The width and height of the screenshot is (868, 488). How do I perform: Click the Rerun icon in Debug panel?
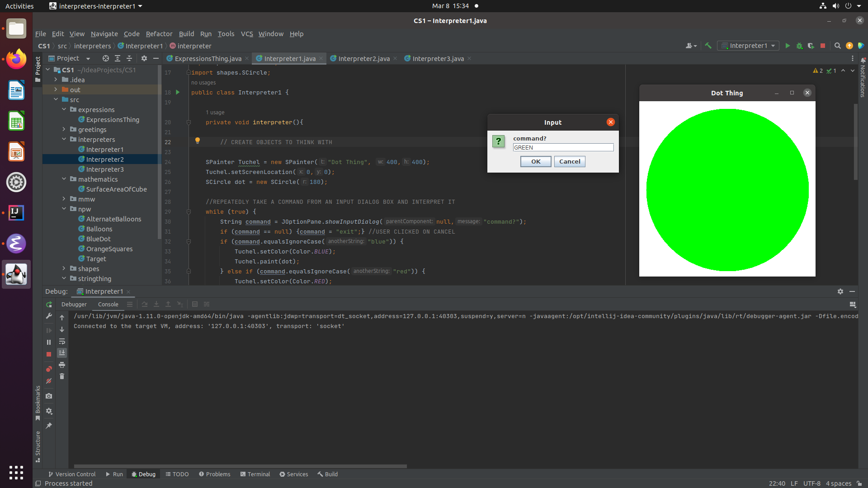coord(49,305)
